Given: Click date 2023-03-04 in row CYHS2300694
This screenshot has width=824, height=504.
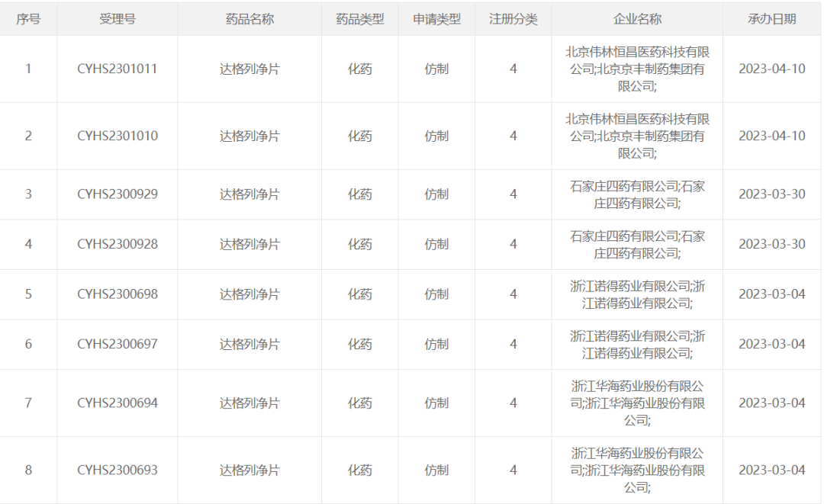Looking at the screenshot, I should tap(772, 403).
